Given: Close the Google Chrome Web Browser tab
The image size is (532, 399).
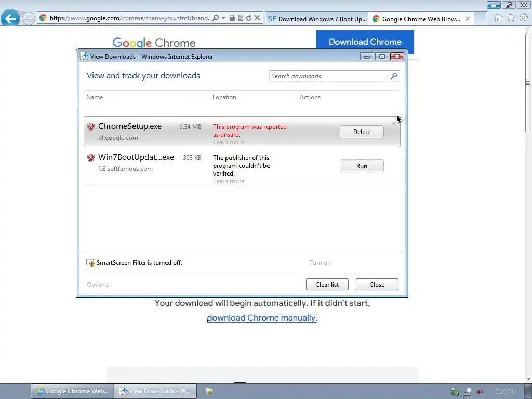Looking at the screenshot, I should point(467,19).
